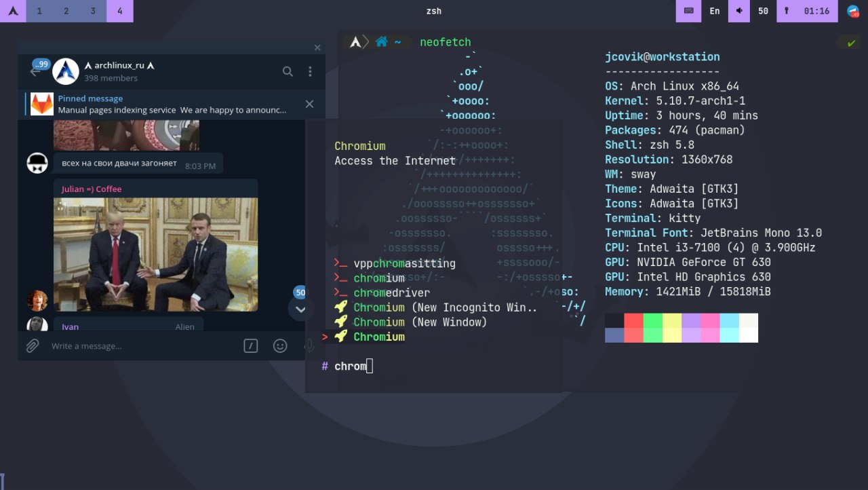The image size is (868, 490).
Task: Open the pinned message about Manual pages
Action: pos(172,105)
